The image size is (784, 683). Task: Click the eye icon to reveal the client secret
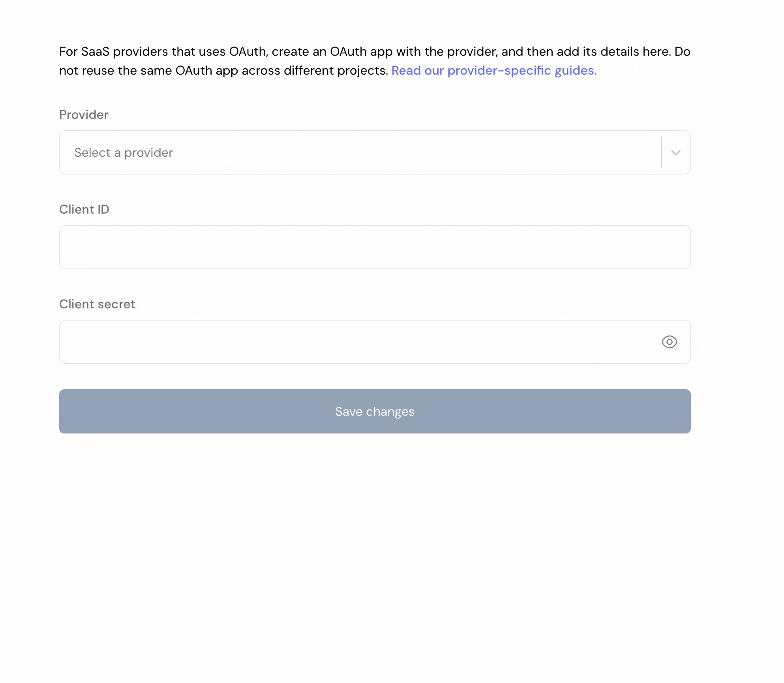pyautogui.click(x=670, y=342)
